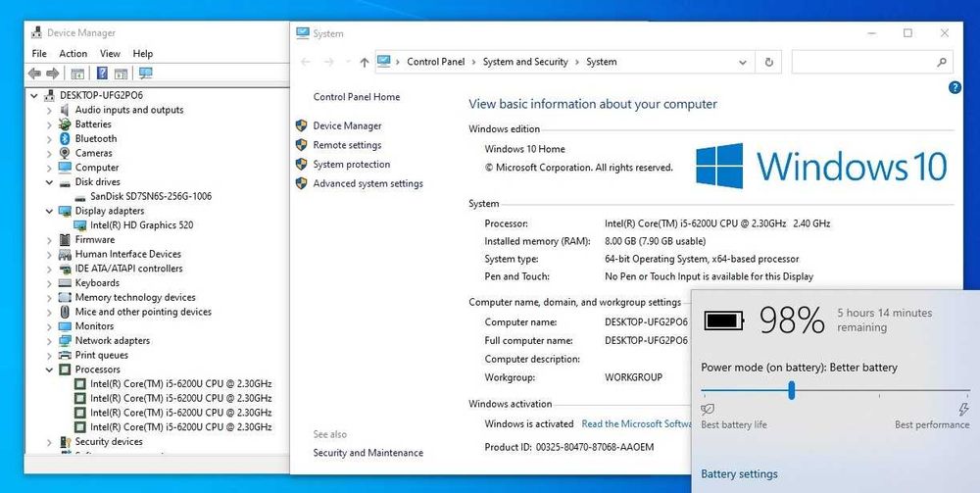This screenshot has height=493, width=980.
Task: Click the Audio inputs and outputs icon
Action: 65,110
